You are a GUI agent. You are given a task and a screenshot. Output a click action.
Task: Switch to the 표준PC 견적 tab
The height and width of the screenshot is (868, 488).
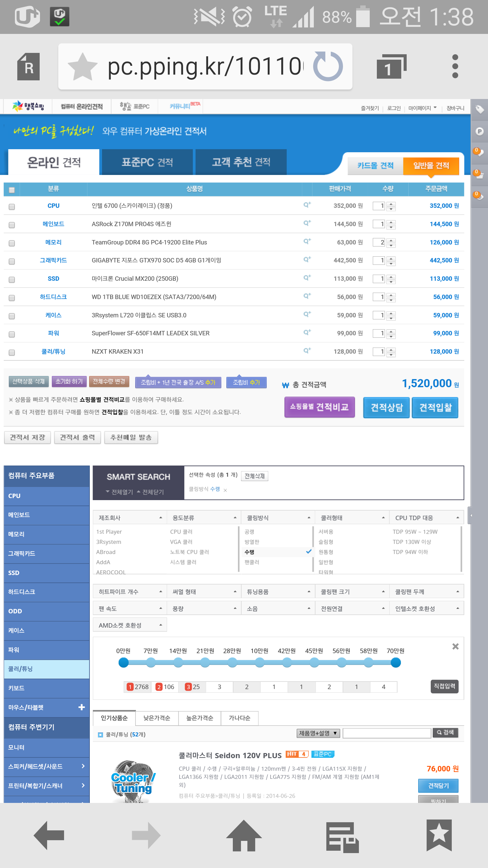tap(147, 162)
